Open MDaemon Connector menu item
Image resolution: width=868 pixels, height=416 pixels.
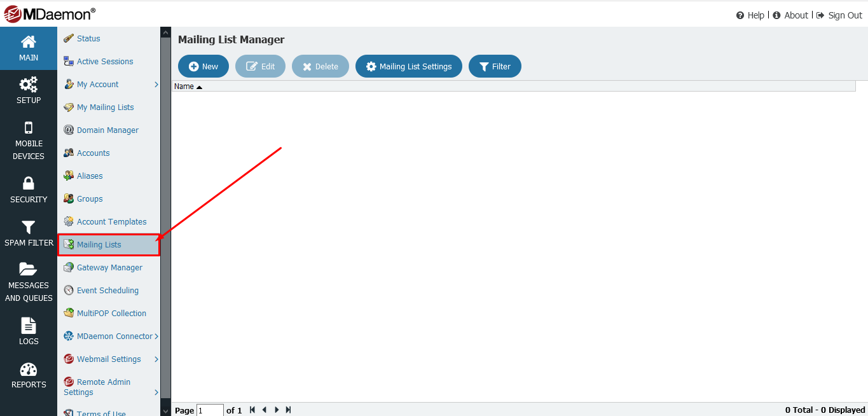pyautogui.click(x=109, y=336)
